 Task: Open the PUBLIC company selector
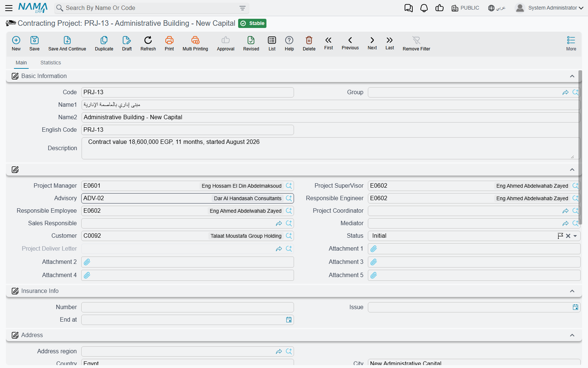coord(465,8)
